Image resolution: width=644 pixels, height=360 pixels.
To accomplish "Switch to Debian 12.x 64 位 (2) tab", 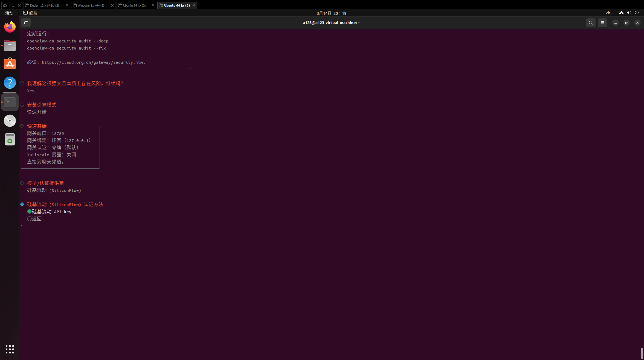I will pyautogui.click(x=44, y=5).
